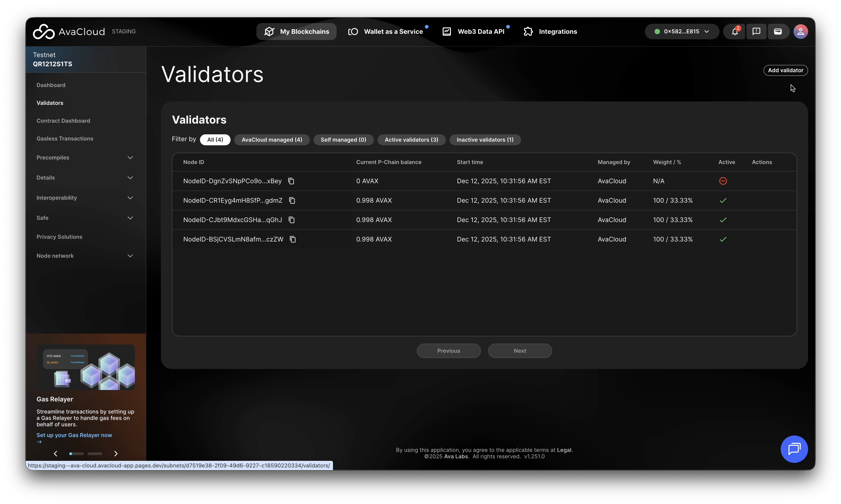Click the Add validator button
The height and width of the screenshot is (504, 841).
pyautogui.click(x=785, y=70)
